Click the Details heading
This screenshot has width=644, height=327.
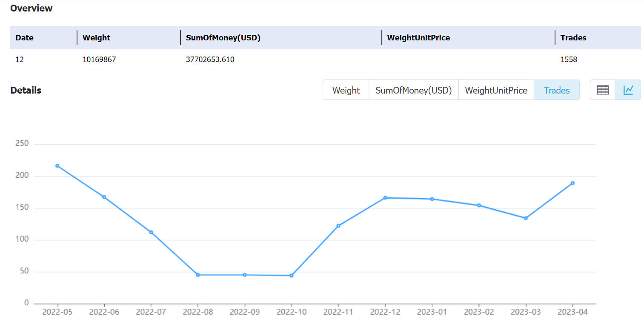(x=26, y=90)
